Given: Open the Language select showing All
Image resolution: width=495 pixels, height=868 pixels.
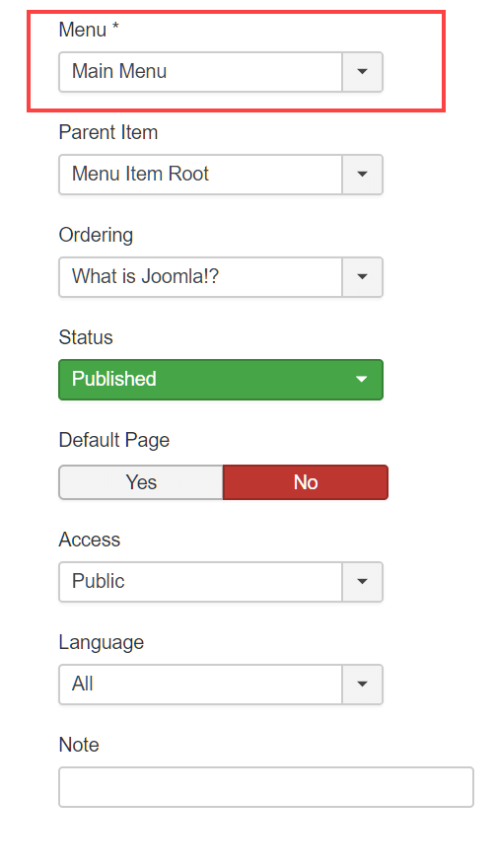Looking at the screenshot, I should 221,685.
